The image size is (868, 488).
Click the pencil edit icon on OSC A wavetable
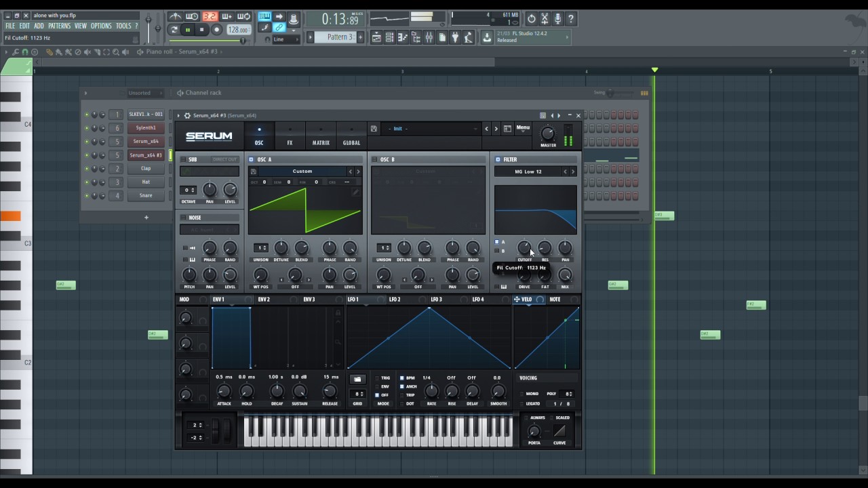(355, 192)
